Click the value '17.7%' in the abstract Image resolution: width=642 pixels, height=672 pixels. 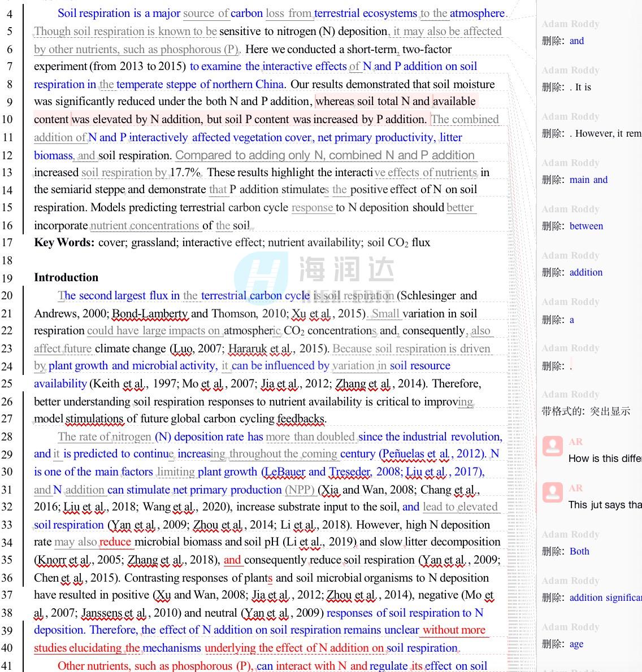185,173
